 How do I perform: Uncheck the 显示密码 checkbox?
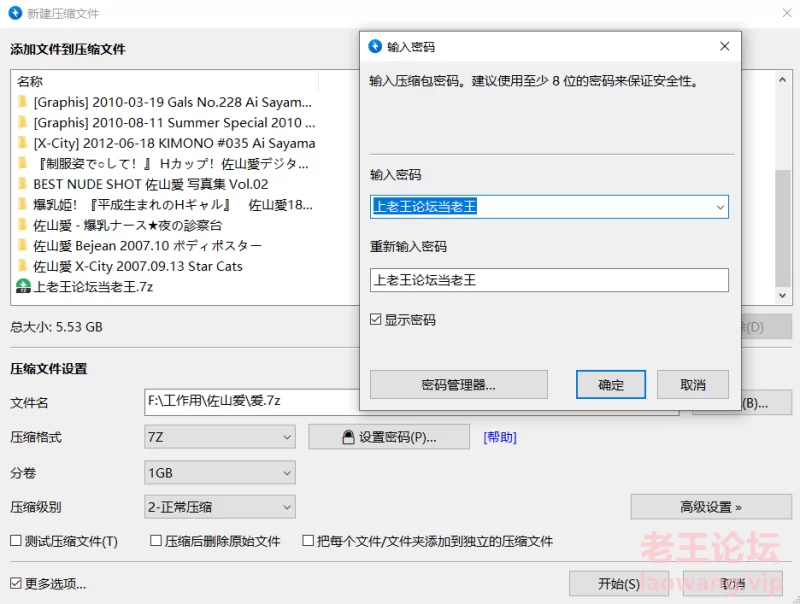pyautogui.click(x=376, y=320)
